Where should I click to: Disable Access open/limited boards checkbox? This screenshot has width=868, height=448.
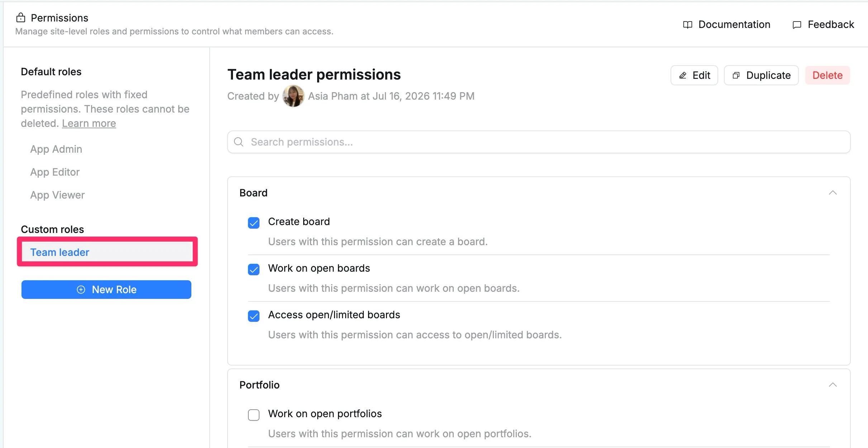coord(254,316)
